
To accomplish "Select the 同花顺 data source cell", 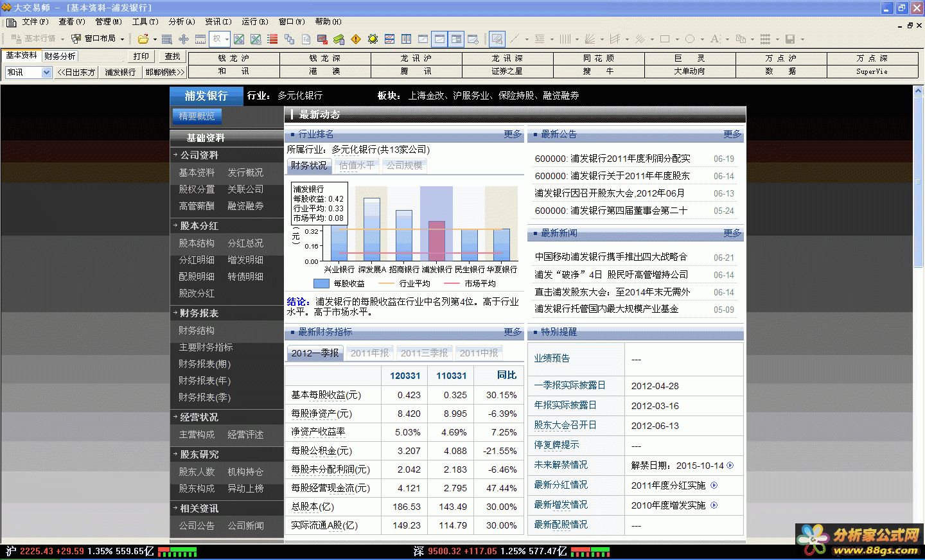I will tap(599, 58).
